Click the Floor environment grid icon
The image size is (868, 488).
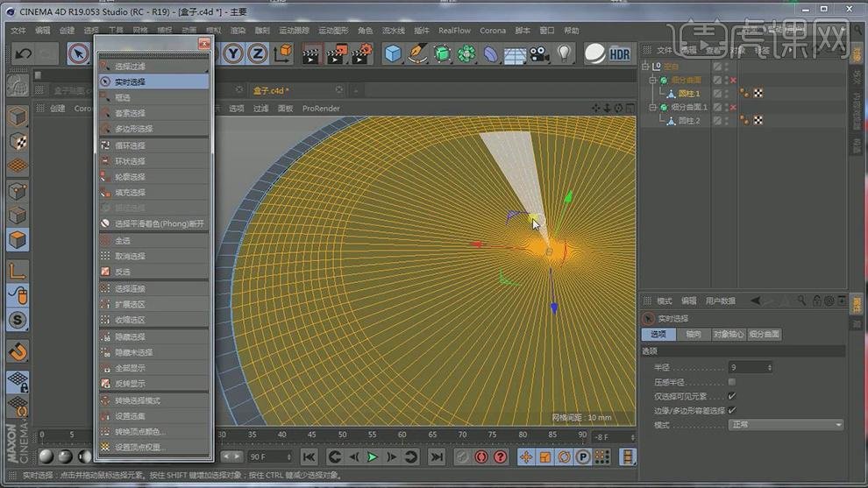[515, 54]
